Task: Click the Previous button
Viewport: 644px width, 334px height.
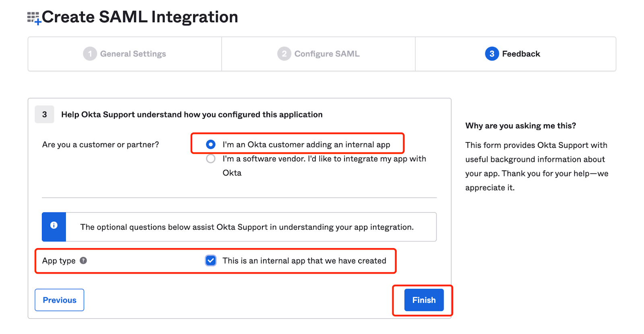Action: pos(60,300)
